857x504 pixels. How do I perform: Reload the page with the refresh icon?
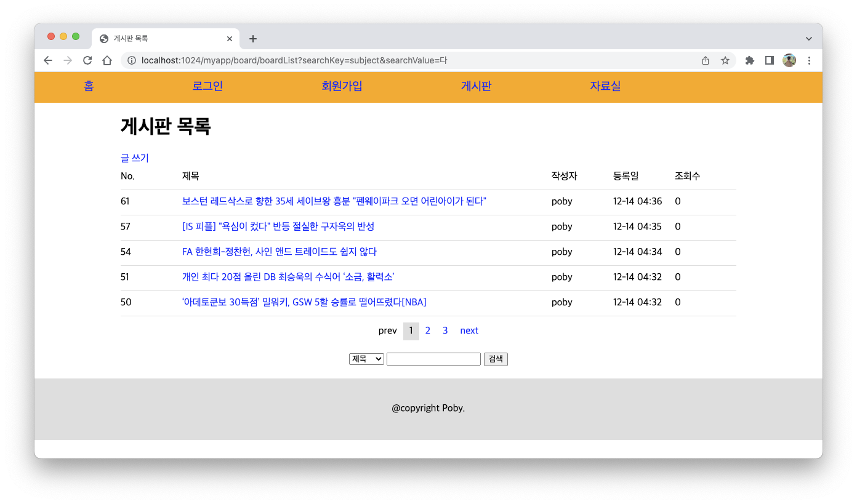tap(87, 60)
